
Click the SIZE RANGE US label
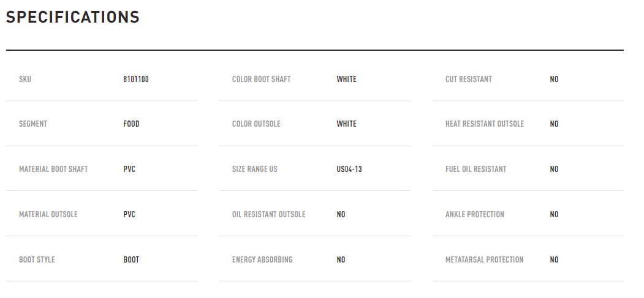(255, 169)
